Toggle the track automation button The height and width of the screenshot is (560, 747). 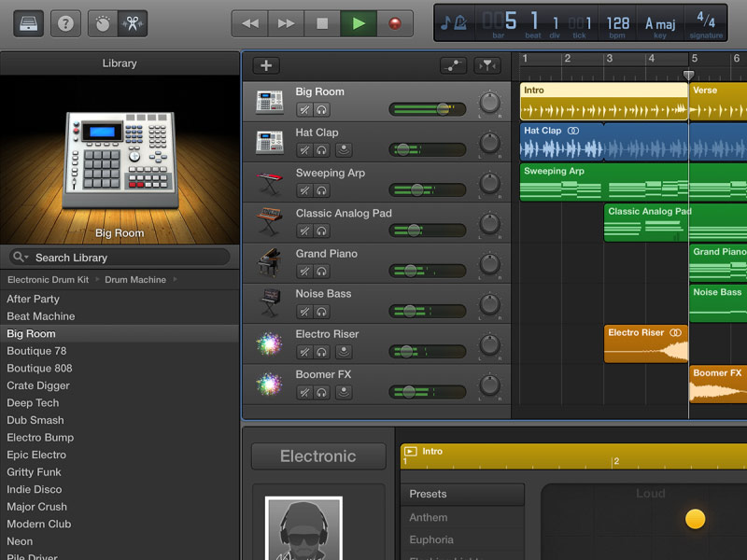point(453,65)
